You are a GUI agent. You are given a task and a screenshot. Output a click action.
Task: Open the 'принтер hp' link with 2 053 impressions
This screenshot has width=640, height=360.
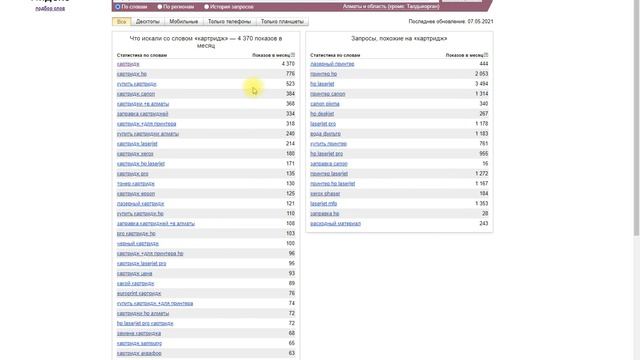(324, 74)
